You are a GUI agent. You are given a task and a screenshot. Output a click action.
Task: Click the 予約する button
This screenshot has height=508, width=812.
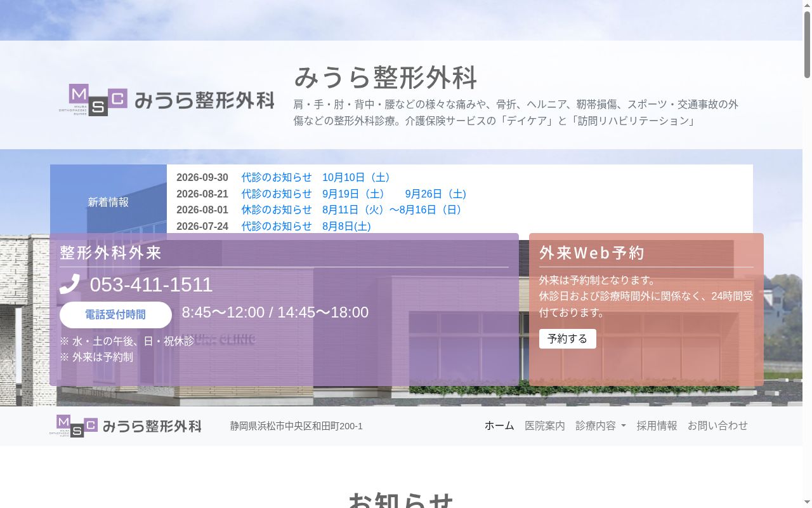[568, 338]
